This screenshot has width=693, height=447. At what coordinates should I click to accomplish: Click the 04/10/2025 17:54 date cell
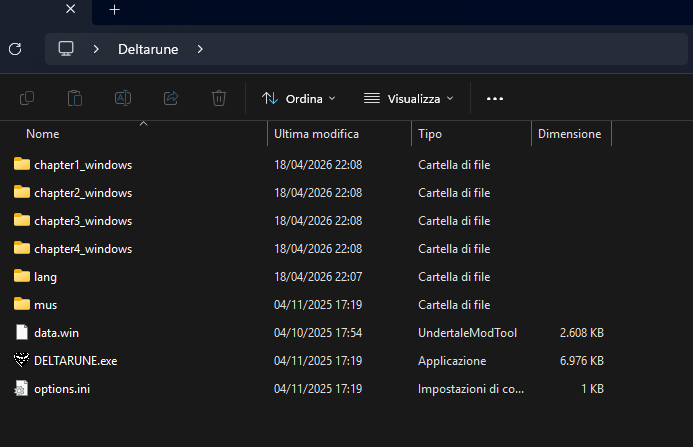[318, 332]
